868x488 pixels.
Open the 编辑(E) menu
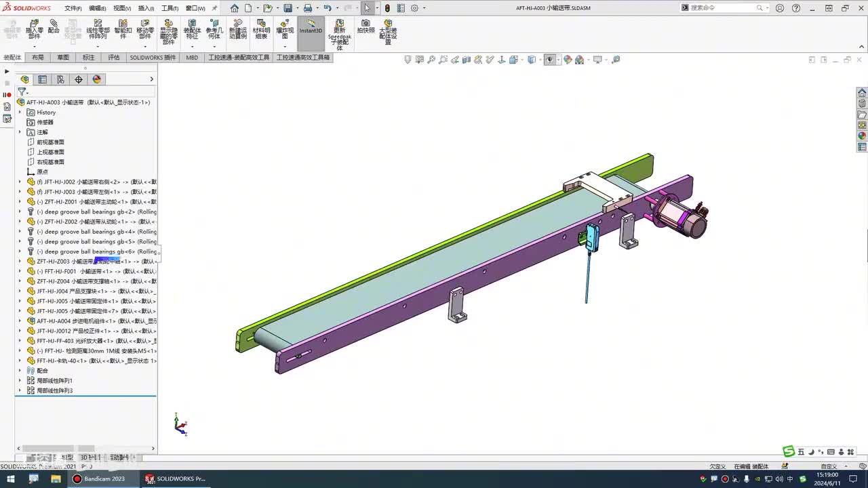(x=98, y=8)
